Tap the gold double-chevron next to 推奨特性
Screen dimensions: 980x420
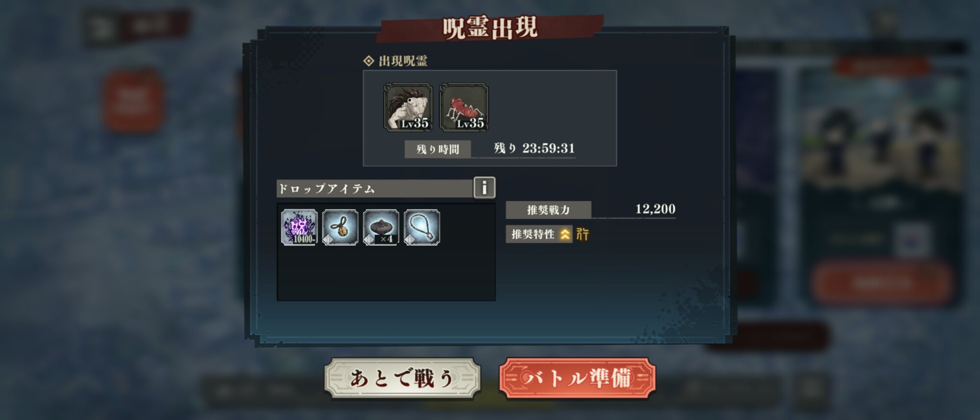point(565,234)
